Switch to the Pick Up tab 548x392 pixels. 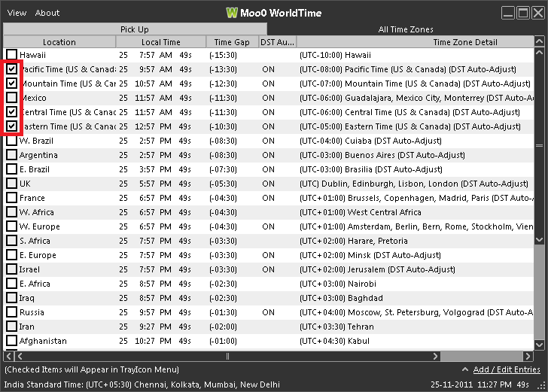[x=135, y=29]
